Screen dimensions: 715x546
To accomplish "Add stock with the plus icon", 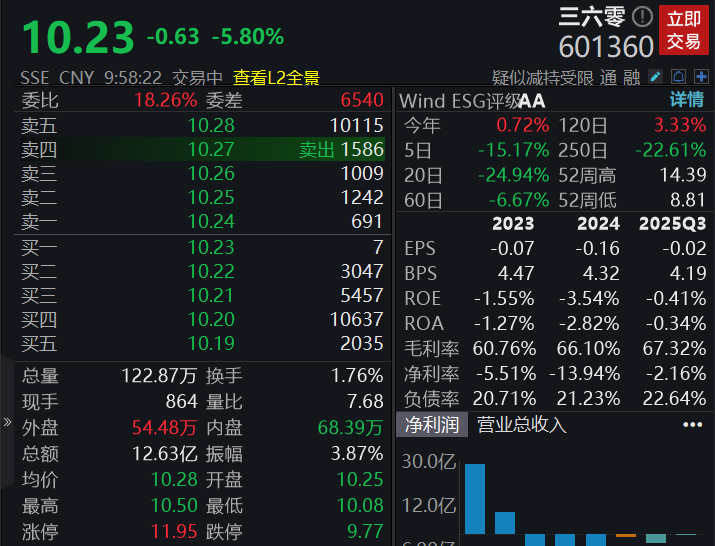I will (x=702, y=77).
